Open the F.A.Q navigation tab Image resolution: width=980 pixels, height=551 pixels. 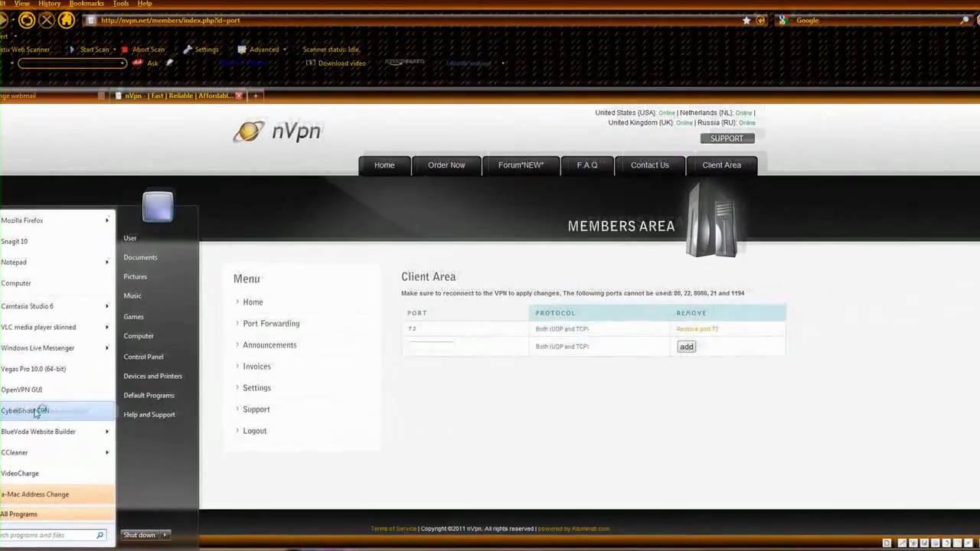587,165
